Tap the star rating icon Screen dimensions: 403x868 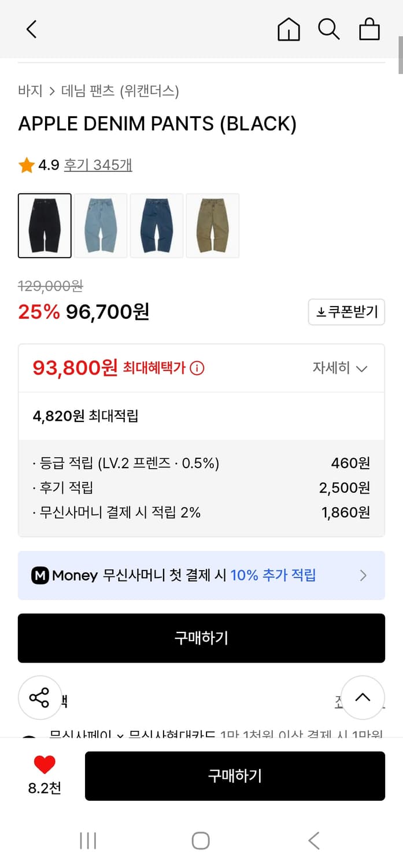tap(25, 164)
